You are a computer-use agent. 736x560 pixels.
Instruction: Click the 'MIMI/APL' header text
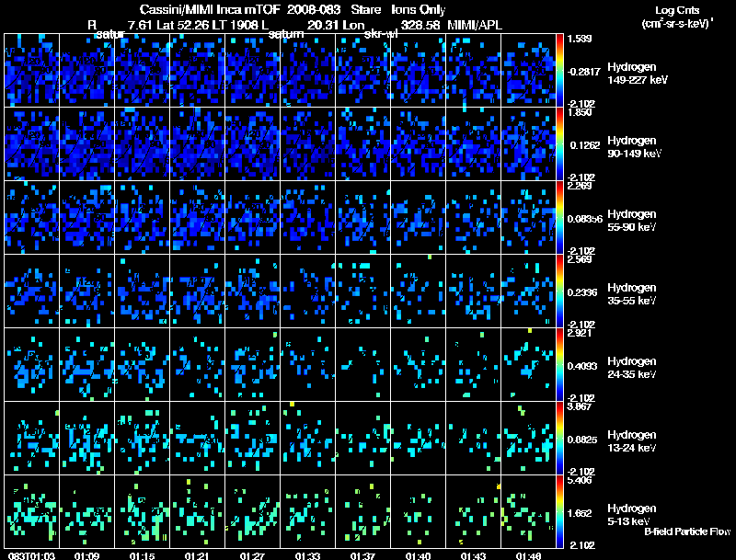(475, 25)
